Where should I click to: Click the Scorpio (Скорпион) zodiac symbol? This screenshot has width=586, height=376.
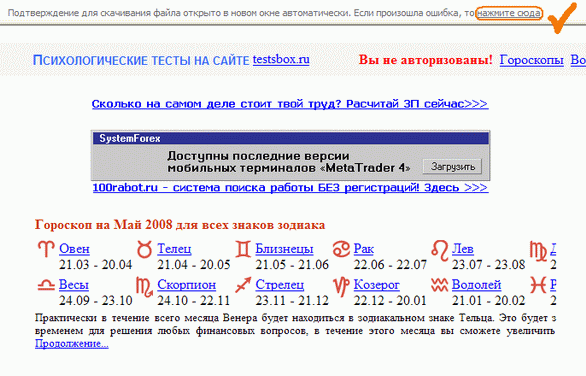pyautogui.click(x=145, y=287)
